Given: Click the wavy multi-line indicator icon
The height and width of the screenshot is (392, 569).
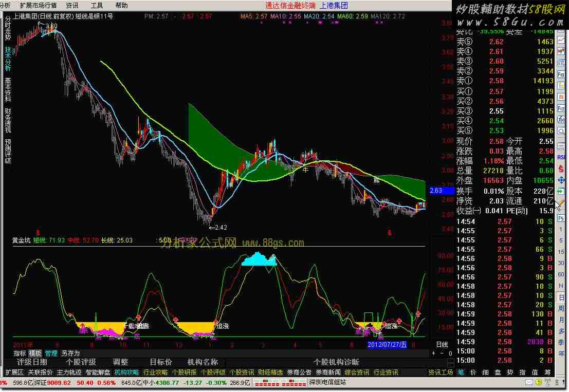Looking at the screenshot, I should tap(561, 146).
